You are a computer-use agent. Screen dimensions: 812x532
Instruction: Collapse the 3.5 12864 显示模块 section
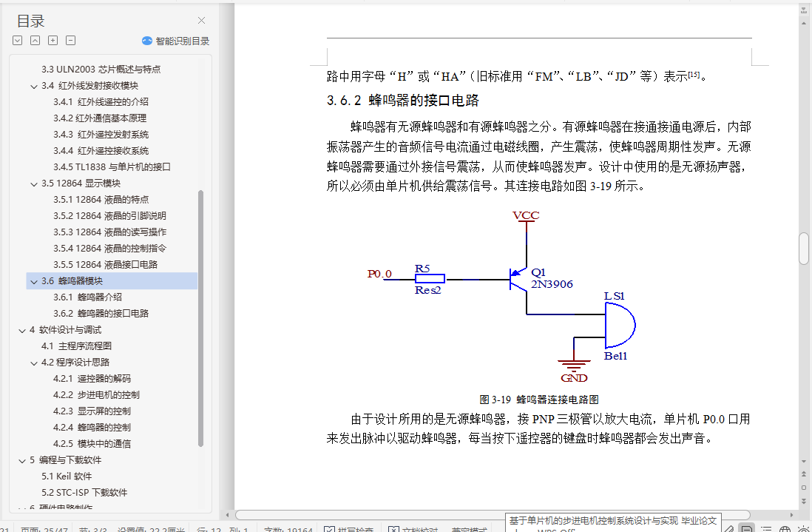(x=34, y=184)
